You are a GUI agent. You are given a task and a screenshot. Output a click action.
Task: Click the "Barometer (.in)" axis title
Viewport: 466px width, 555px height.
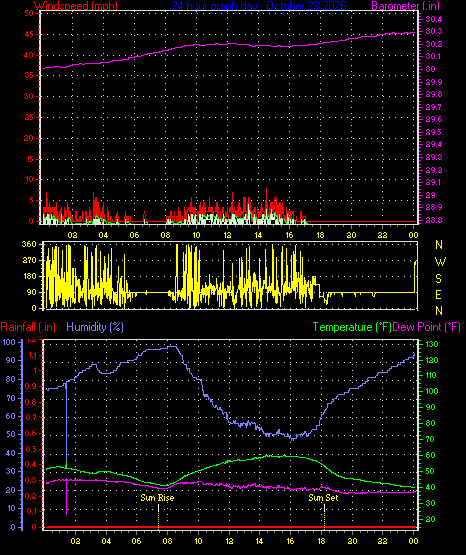(x=405, y=5)
